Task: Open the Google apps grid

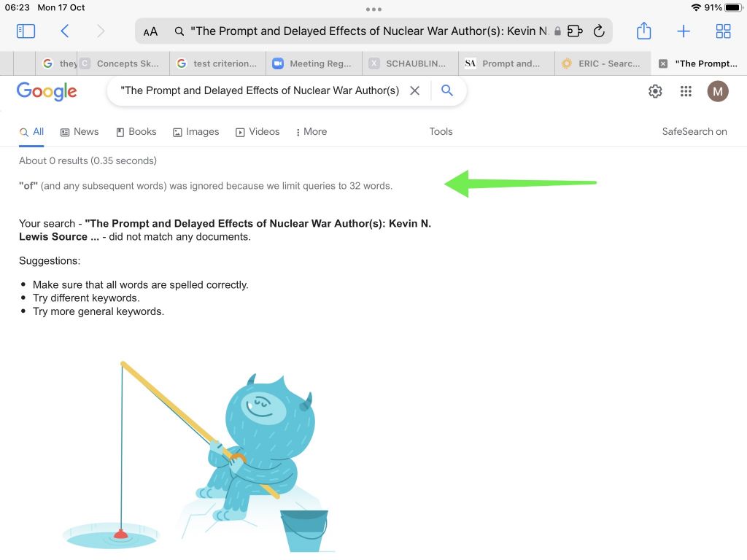Action: click(686, 91)
